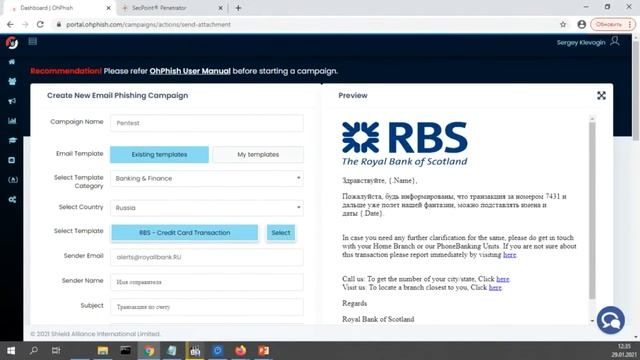Expand the preview with fullscreen icon
Image resolution: width=640 pixels, height=360 pixels.
(x=601, y=96)
